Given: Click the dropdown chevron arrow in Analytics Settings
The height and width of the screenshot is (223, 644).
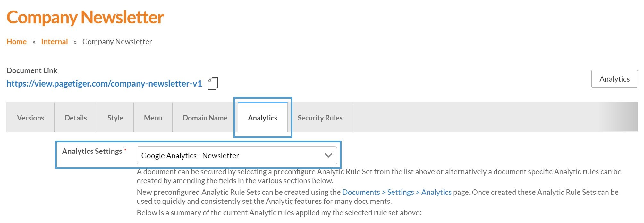Looking at the screenshot, I should pyautogui.click(x=328, y=155).
